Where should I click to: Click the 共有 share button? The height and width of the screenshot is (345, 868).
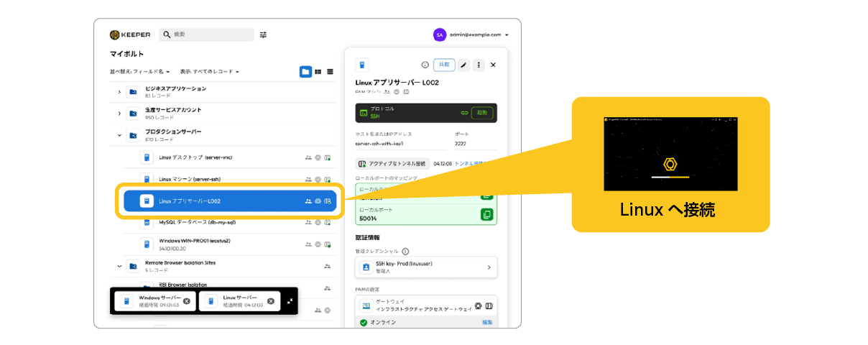[x=444, y=65]
